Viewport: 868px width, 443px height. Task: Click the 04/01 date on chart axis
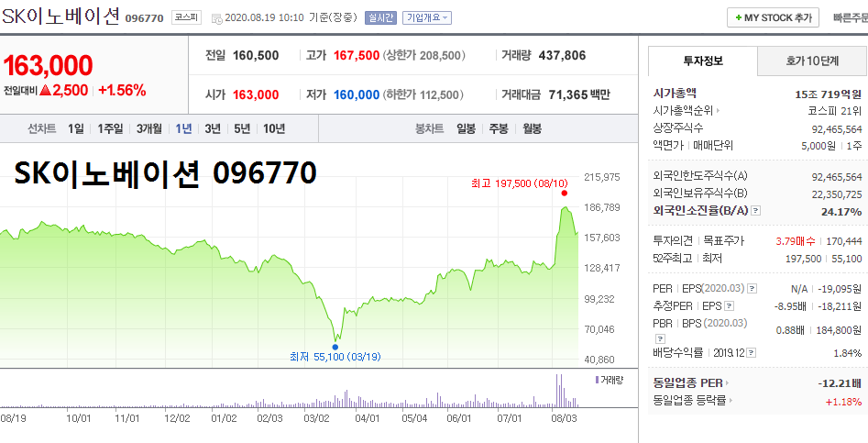pos(367,417)
